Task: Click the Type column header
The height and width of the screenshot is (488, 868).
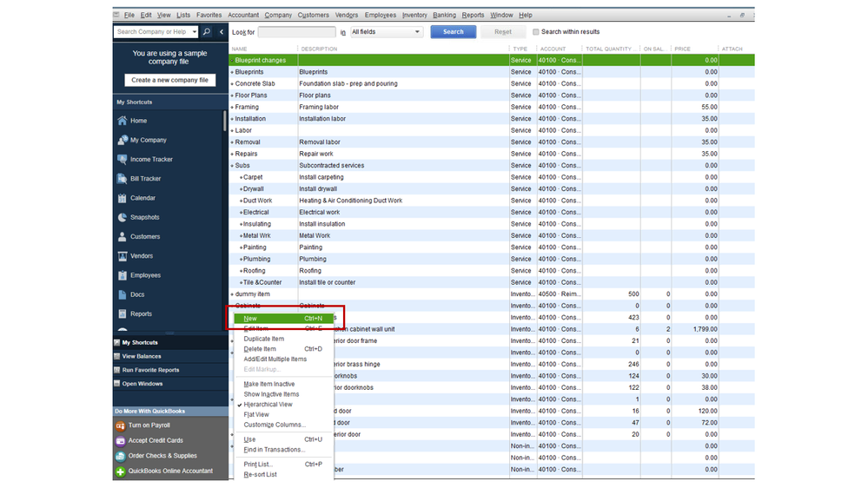Action: coord(520,49)
